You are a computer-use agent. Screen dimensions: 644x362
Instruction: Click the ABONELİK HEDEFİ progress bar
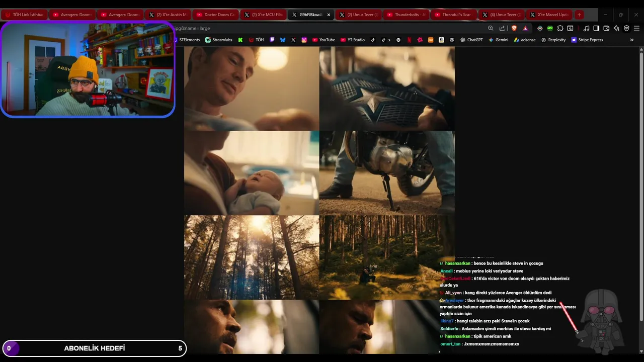pos(94,348)
